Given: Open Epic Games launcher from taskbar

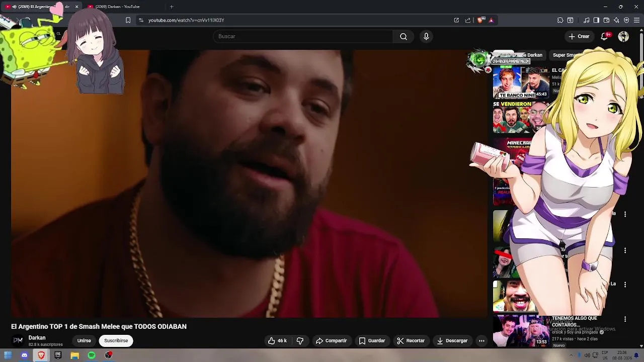Looking at the screenshot, I should 58,355.
